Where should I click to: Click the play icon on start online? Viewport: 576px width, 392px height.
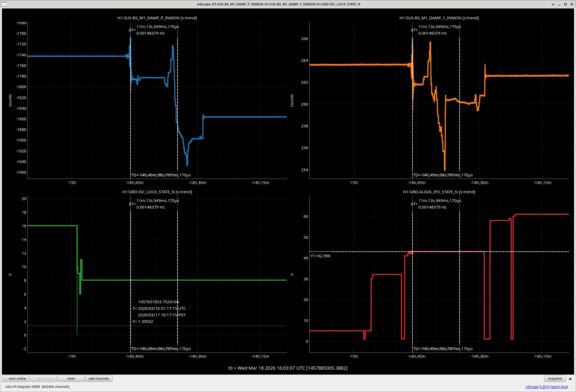coord(6,379)
